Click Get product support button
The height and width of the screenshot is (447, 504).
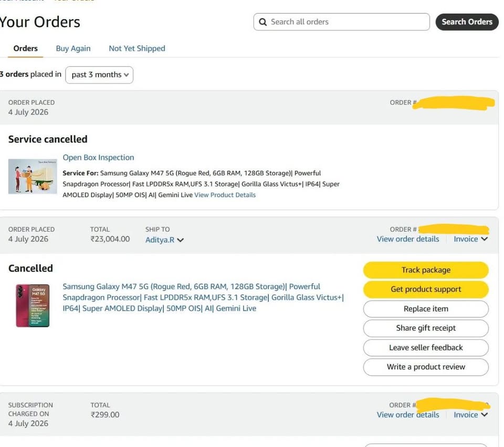(426, 289)
